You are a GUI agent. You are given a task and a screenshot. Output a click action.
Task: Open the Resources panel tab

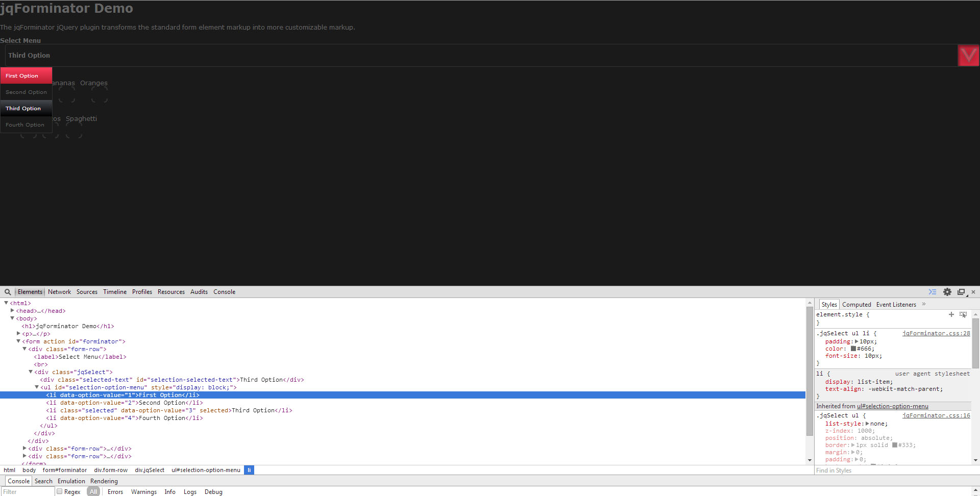click(x=171, y=292)
